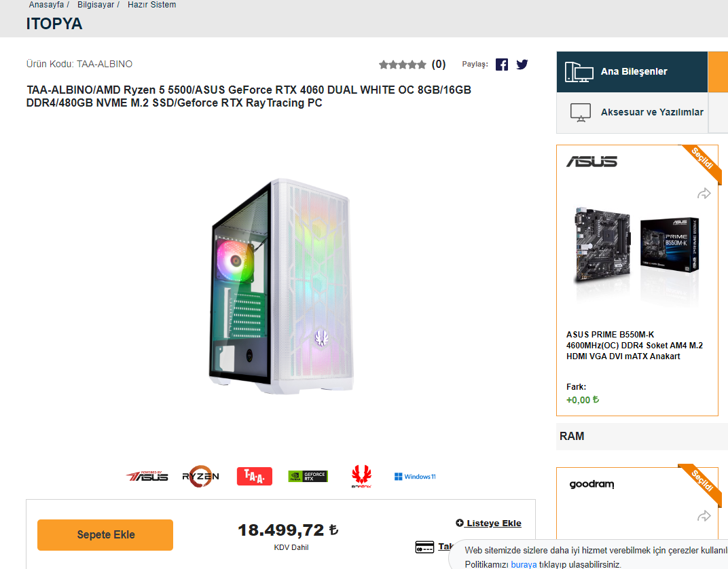This screenshot has height=569, width=728.
Task: Click the Windows 11 logo badge
Action: click(x=415, y=477)
